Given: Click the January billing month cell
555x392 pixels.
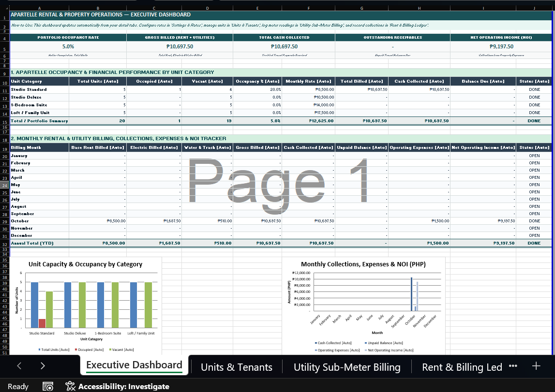Looking at the screenshot, I should tap(39, 156).
